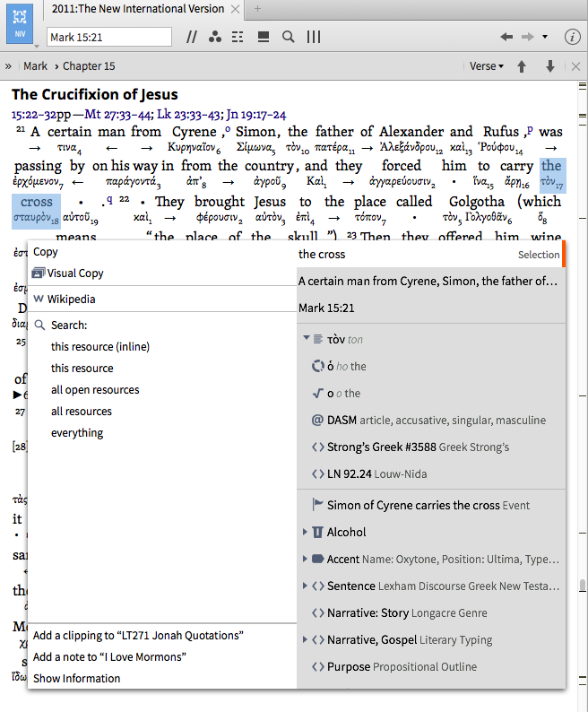588x712 pixels.
Task: Search this resource
Action: [82, 369]
